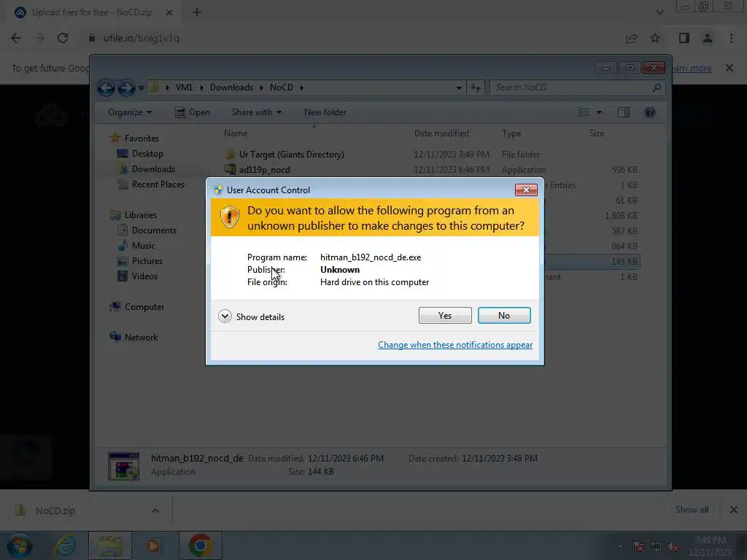Open Windows Media Player from the taskbar
The width and height of the screenshot is (747, 560).
pos(153,545)
